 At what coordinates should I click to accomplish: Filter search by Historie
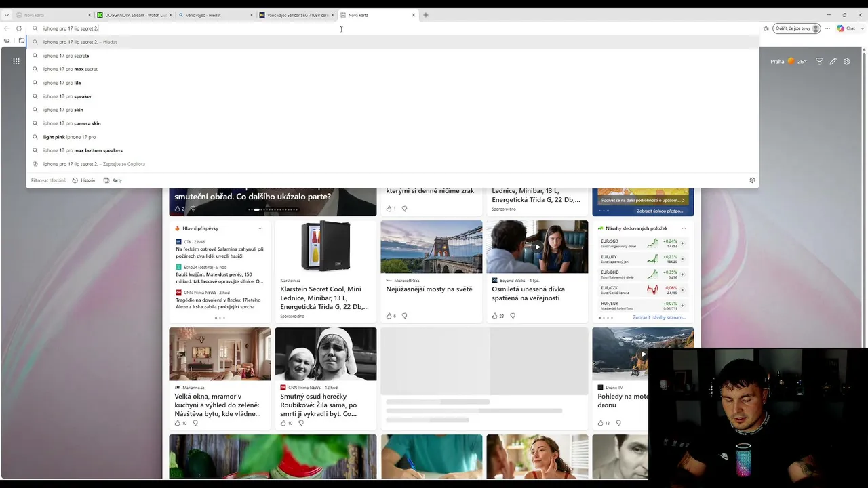click(x=84, y=180)
